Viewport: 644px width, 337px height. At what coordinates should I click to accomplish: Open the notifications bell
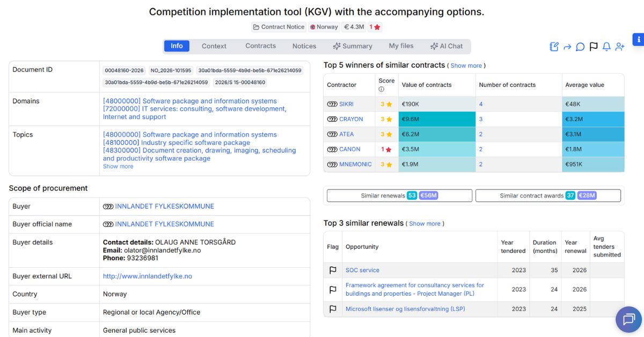(x=606, y=47)
